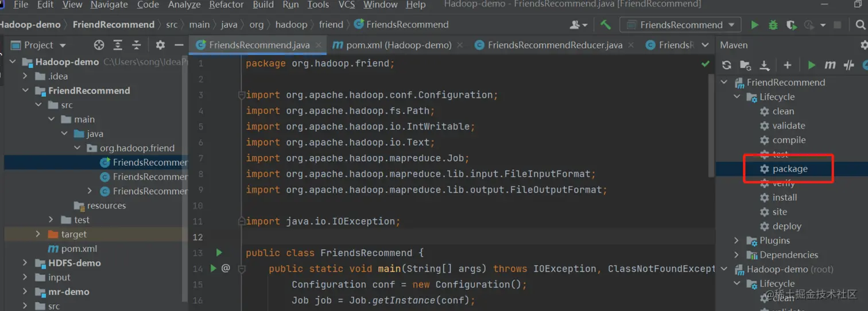The width and height of the screenshot is (868, 311).
Task: Open the File menu
Action: (21, 5)
